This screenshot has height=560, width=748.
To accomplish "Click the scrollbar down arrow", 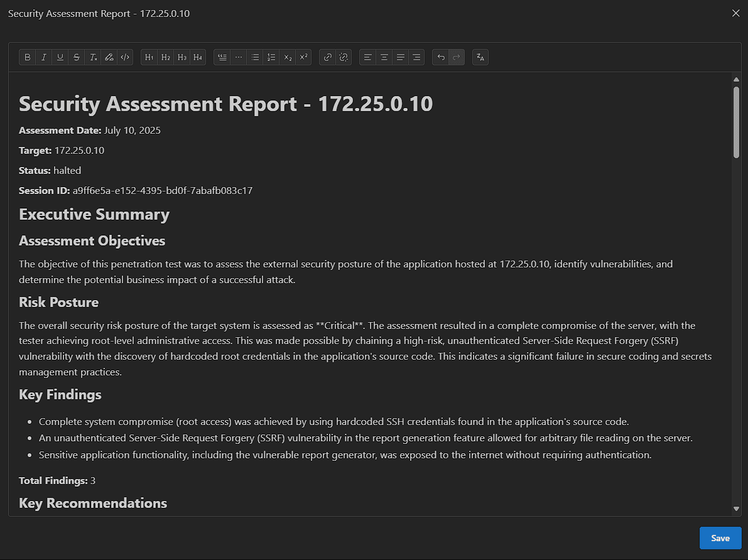I will click(x=736, y=509).
